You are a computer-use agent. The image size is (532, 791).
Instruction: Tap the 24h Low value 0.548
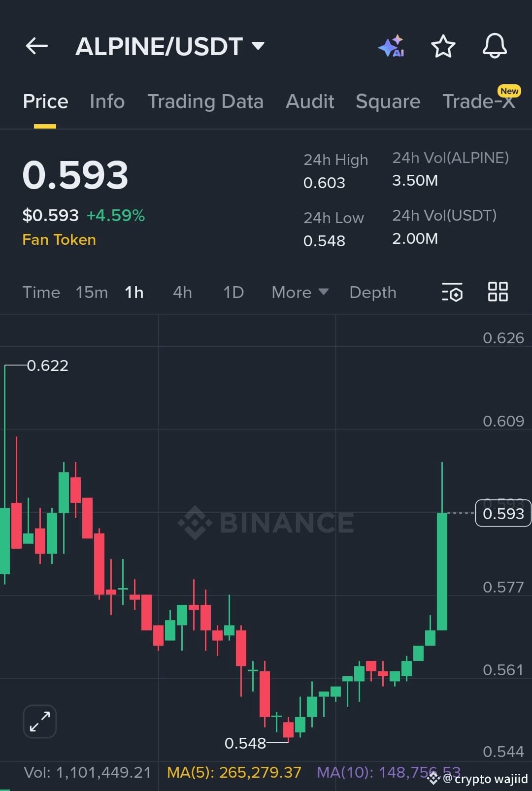[x=324, y=241]
